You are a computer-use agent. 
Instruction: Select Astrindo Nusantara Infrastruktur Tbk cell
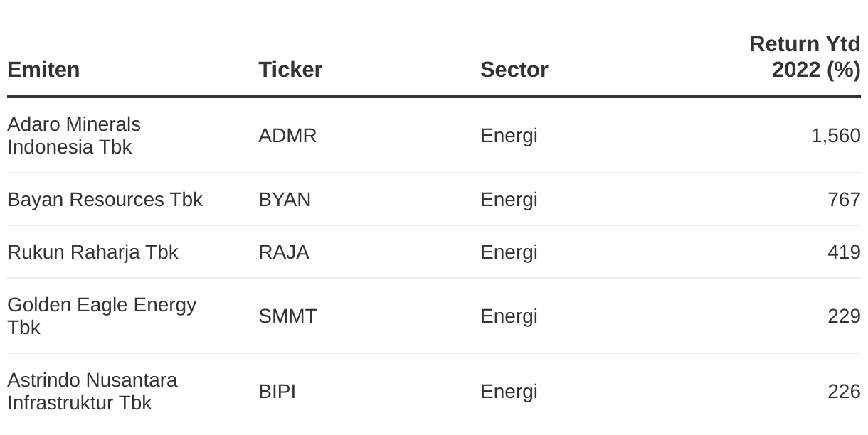pyautogui.click(x=92, y=392)
